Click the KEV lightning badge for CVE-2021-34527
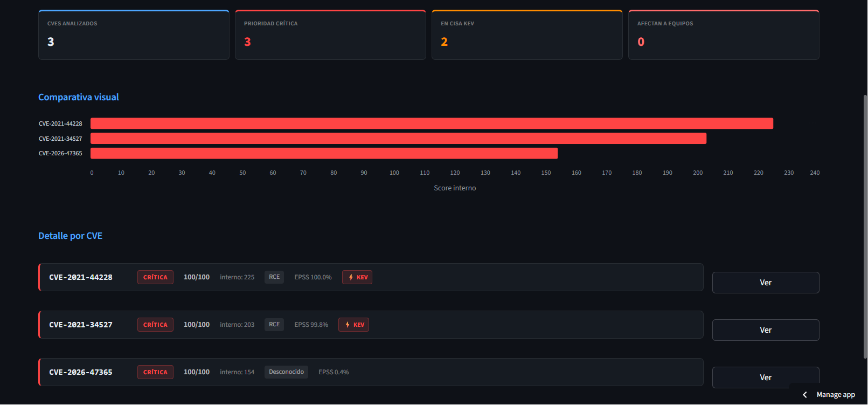 [x=353, y=325]
